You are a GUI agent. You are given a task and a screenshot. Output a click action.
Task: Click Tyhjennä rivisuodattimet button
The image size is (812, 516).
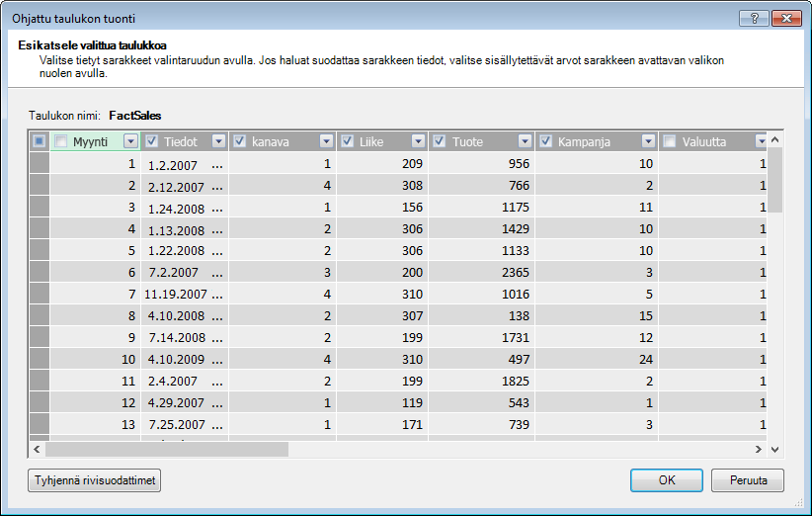click(94, 480)
